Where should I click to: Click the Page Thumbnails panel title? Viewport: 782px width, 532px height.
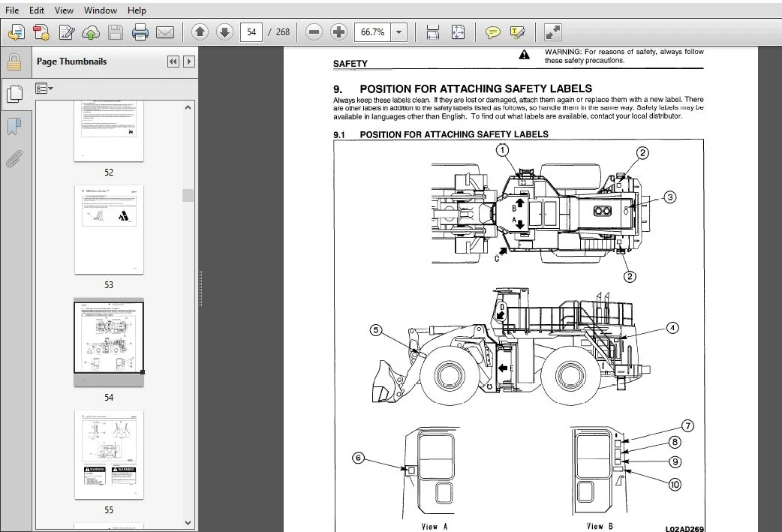[x=72, y=62]
